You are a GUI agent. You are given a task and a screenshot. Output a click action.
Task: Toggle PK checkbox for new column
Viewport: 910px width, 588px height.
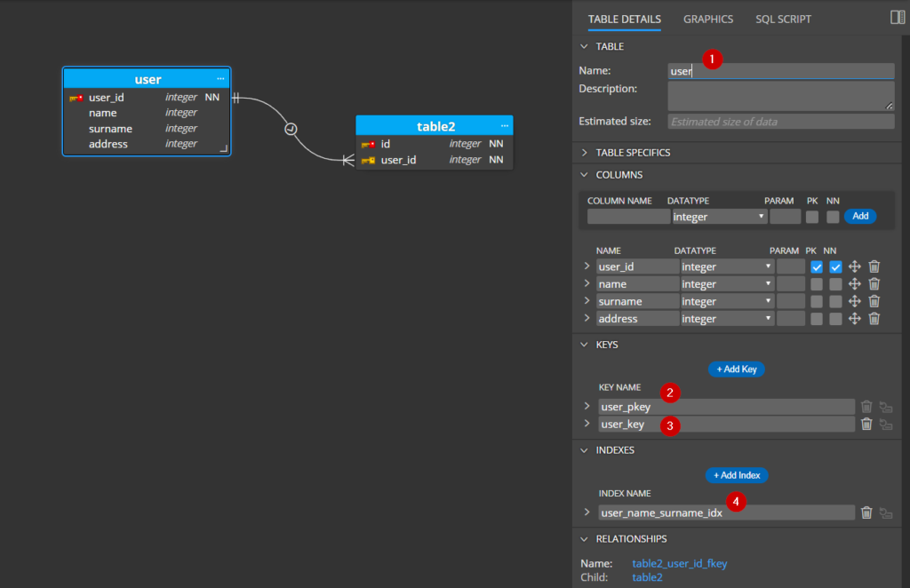click(812, 217)
